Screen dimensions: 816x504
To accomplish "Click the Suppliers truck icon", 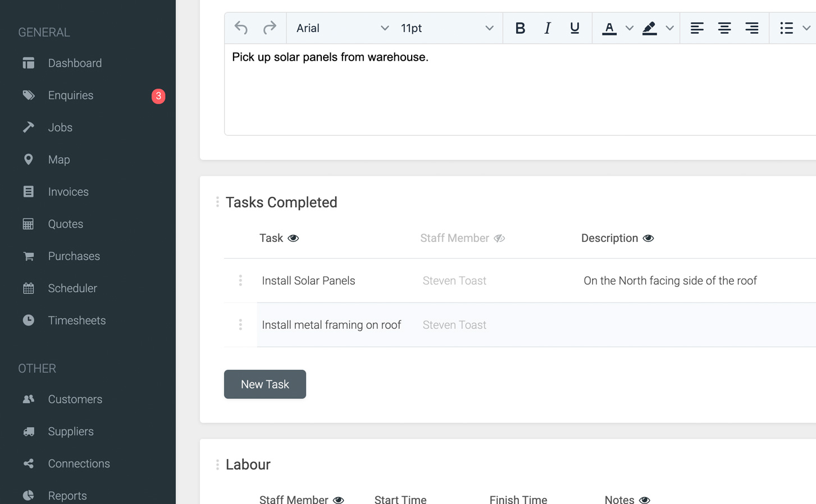I will click(28, 432).
